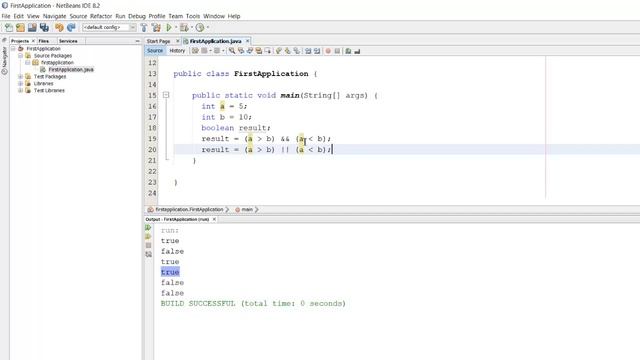
Task: Toggle Rectangular Selection in editor toolbar
Action: pyautogui.click(x=268, y=51)
